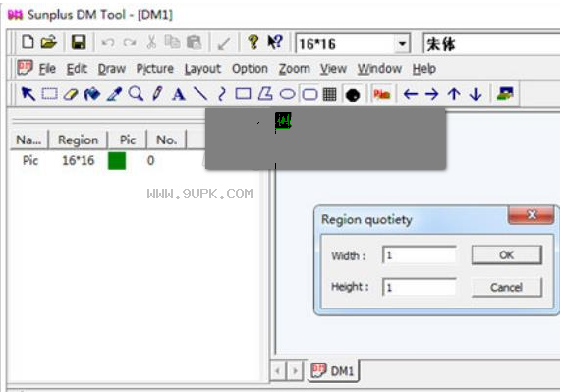Image resolution: width=562 pixels, height=392 pixels.
Task: Open About with the yellow question mark icon
Action: pos(253,42)
